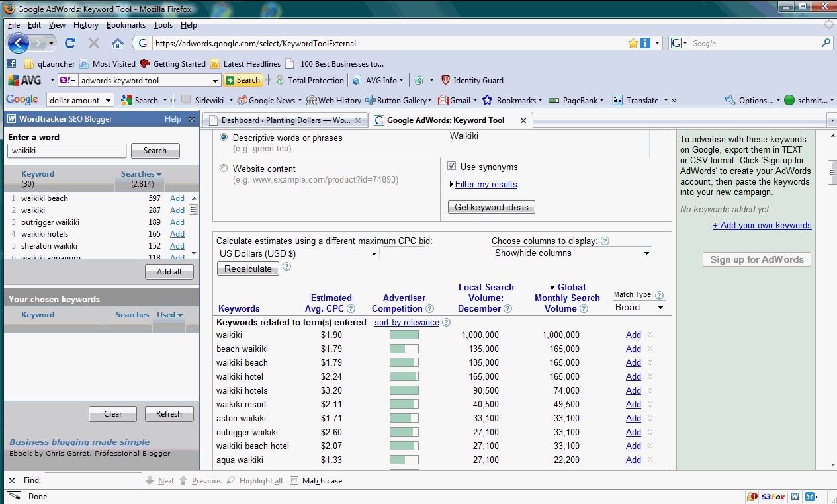The image size is (837, 504).
Task: Click the URL address bar
Action: pyautogui.click(x=389, y=44)
